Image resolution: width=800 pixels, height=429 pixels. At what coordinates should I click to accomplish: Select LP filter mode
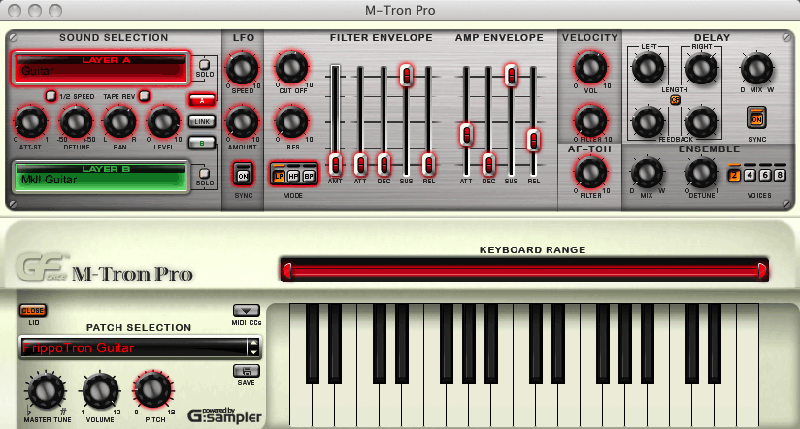click(279, 176)
